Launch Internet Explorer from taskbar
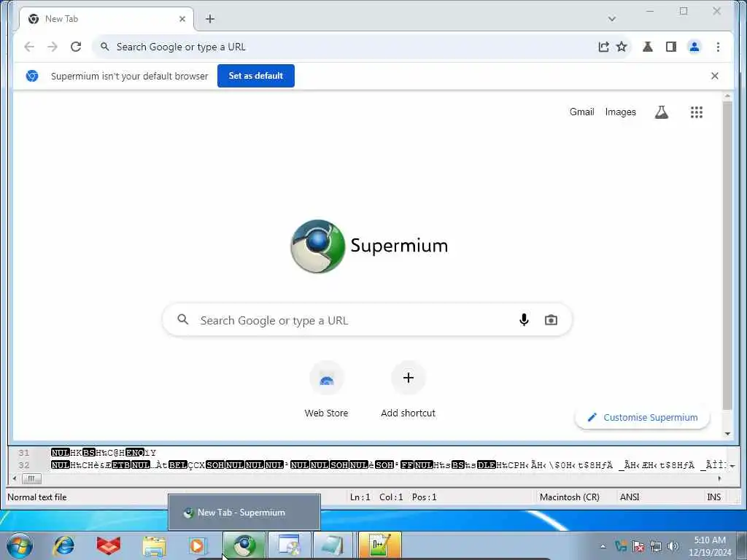The width and height of the screenshot is (747, 560). coord(64,545)
